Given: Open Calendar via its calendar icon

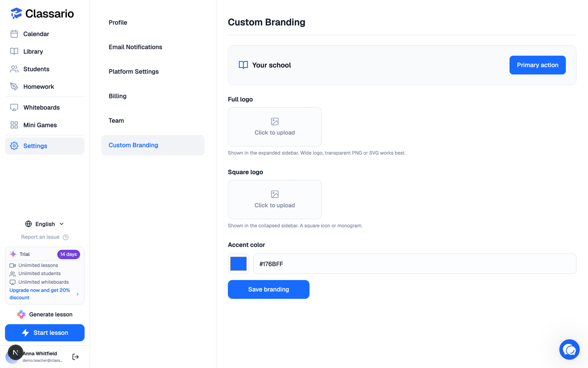Looking at the screenshot, I should coord(14,34).
